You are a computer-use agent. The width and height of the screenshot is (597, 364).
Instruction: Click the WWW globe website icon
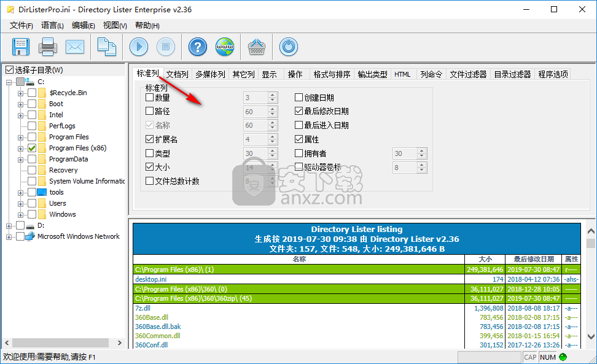224,47
